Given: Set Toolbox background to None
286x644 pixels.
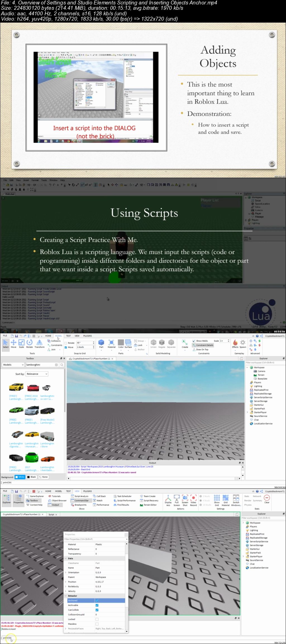Looking at the screenshot, I should point(43,477).
